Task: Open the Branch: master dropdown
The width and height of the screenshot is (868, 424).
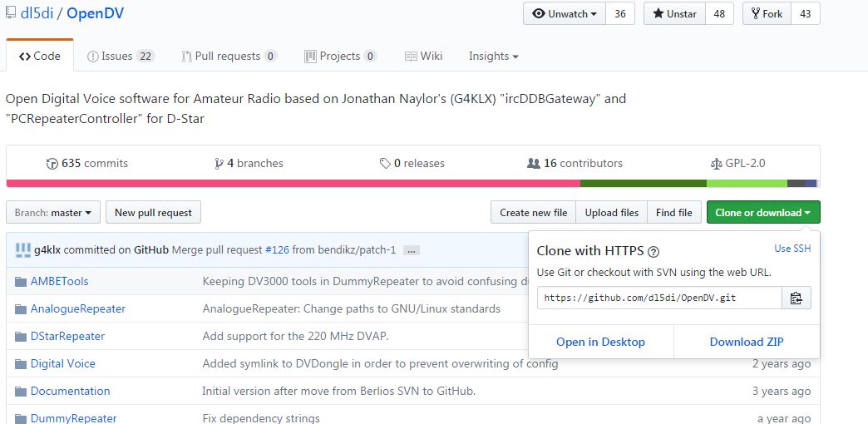Action: [53, 213]
